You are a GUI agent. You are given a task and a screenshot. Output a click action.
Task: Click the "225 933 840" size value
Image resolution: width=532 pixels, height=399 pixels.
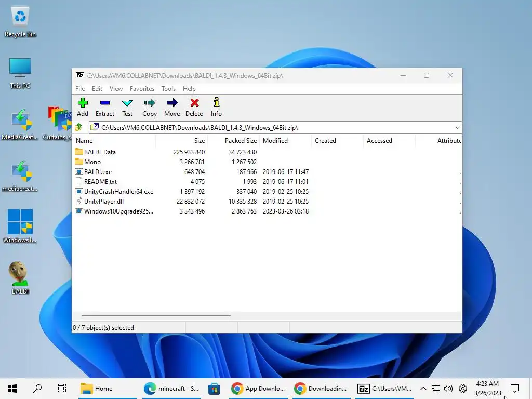[189, 152]
